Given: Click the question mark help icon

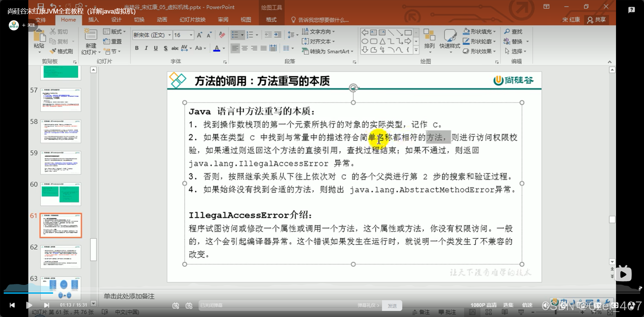Looking at the screenshot, I should (x=632, y=10).
